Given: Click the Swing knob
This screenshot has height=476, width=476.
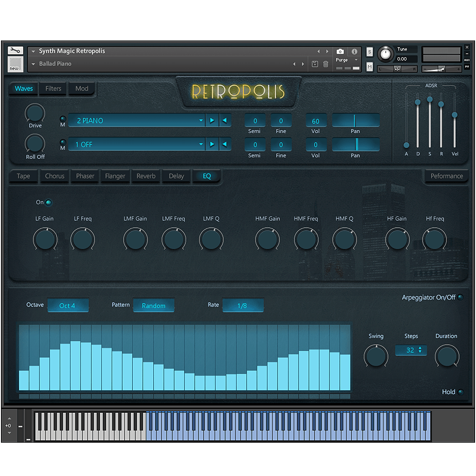Looking at the screenshot, I should point(376,356).
